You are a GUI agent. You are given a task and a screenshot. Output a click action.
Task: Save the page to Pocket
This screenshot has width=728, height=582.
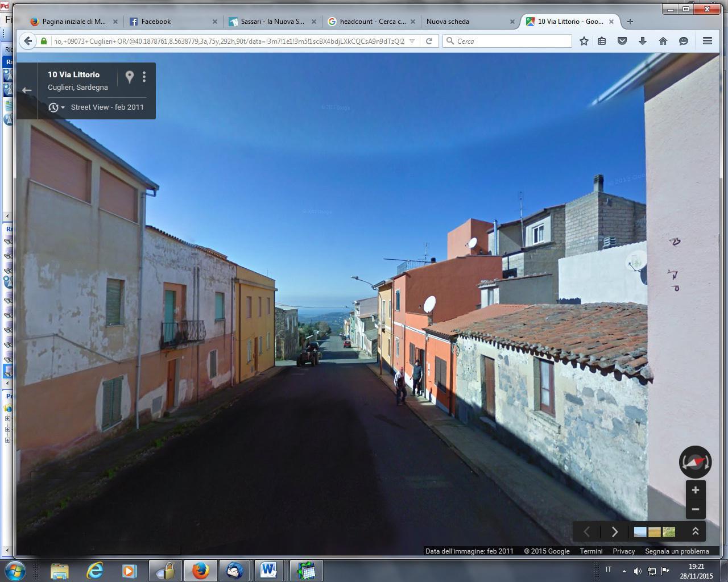622,40
